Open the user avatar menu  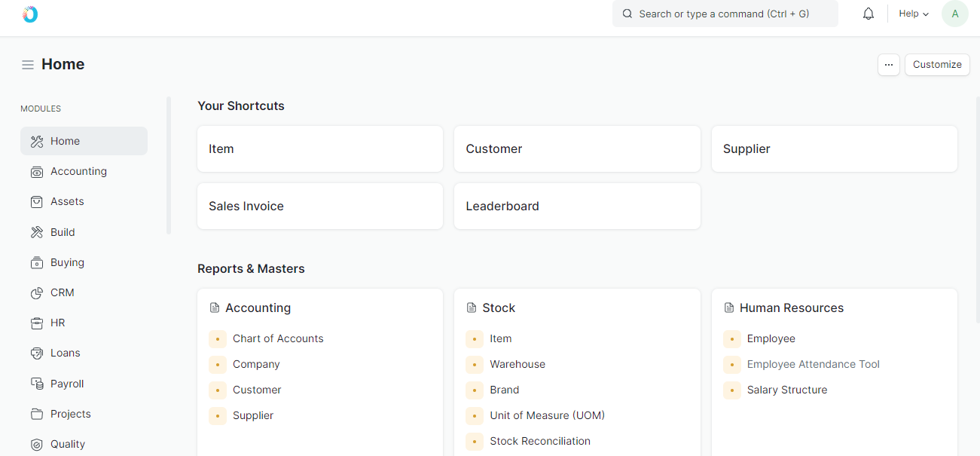[955, 14]
